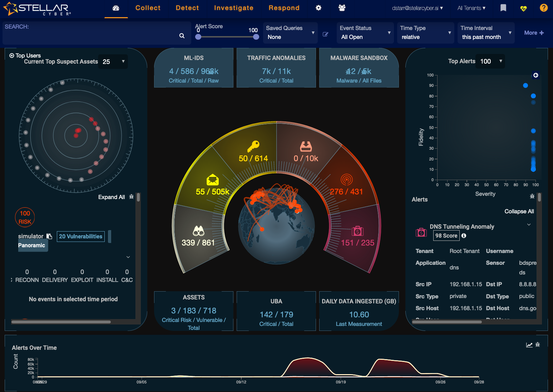553x392 pixels.
Task: Switch to the Investigate menu
Action: tap(233, 8)
